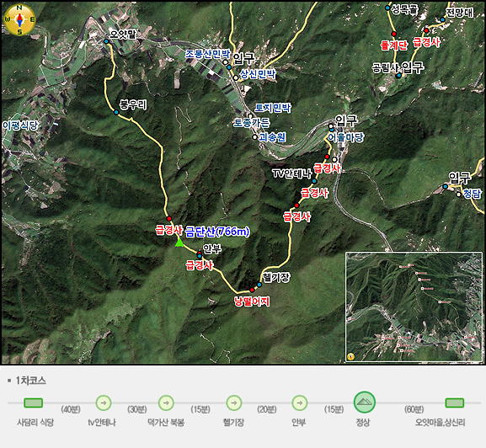This screenshot has height=448, width=486.
Task: Click the 헬기장 waypoint dot on map
Action: (x=259, y=285)
